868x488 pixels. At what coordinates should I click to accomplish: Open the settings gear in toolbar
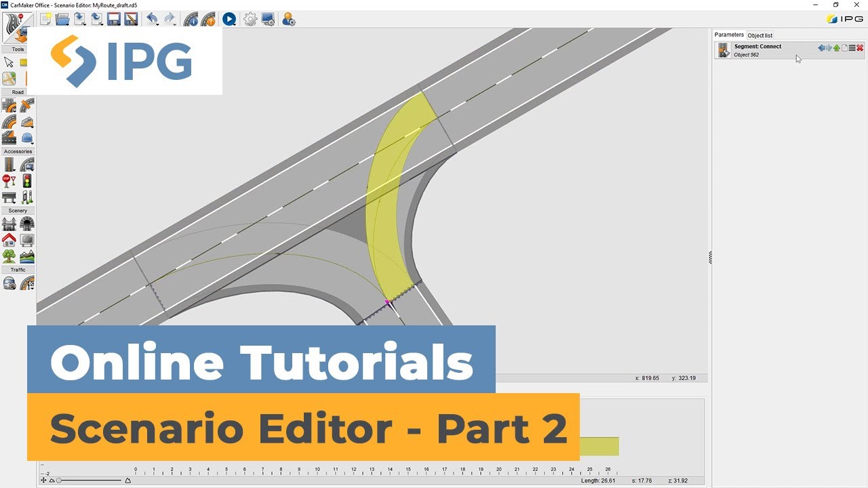(250, 19)
